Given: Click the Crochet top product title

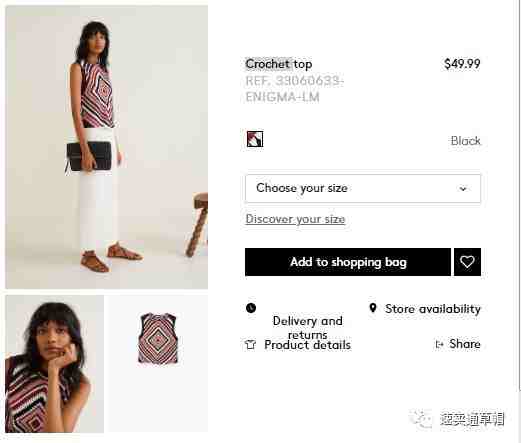Looking at the screenshot, I should (x=279, y=64).
